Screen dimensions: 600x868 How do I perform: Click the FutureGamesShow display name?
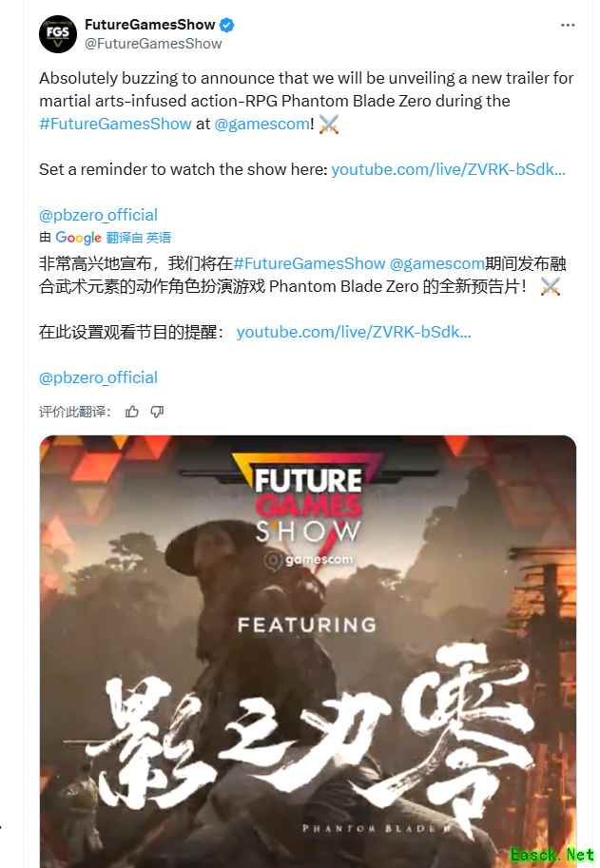tap(149, 25)
